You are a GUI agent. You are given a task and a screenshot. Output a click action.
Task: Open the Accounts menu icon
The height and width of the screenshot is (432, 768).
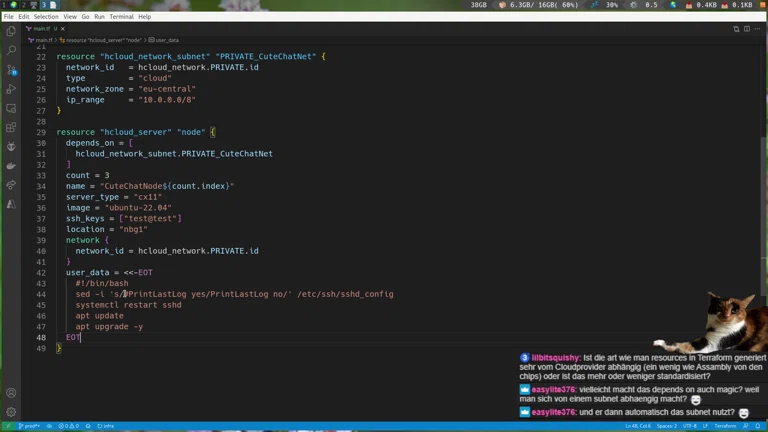[x=11, y=393]
